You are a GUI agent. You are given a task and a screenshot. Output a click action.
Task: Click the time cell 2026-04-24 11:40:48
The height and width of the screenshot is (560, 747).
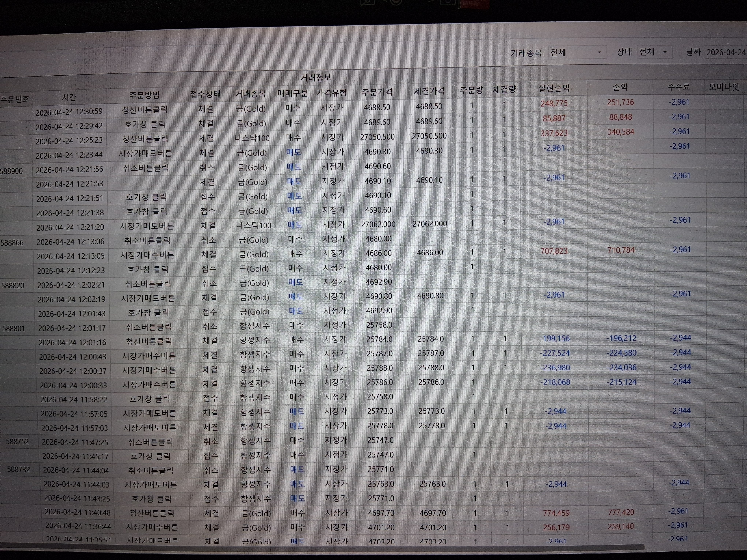tap(77, 512)
